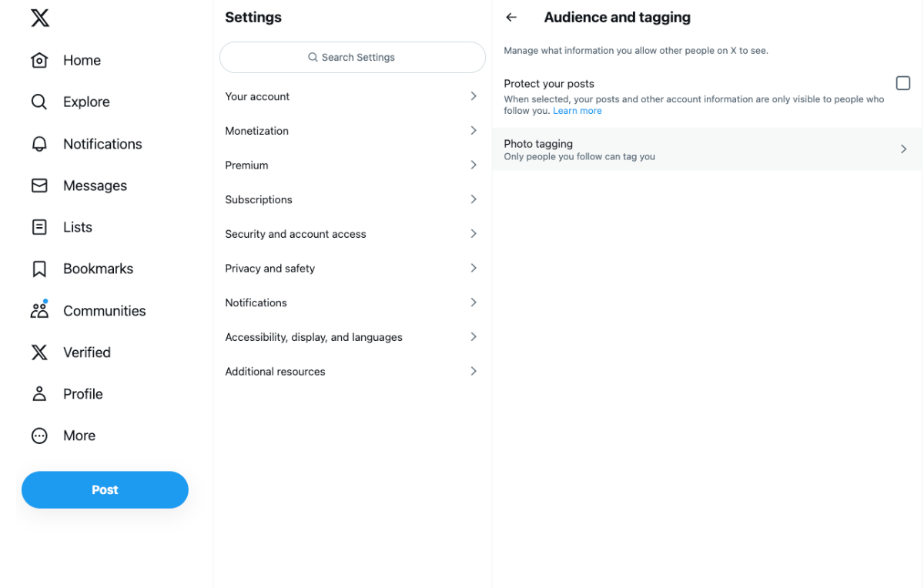
Task: Enable the Protect your posts checkbox
Action: (x=902, y=82)
